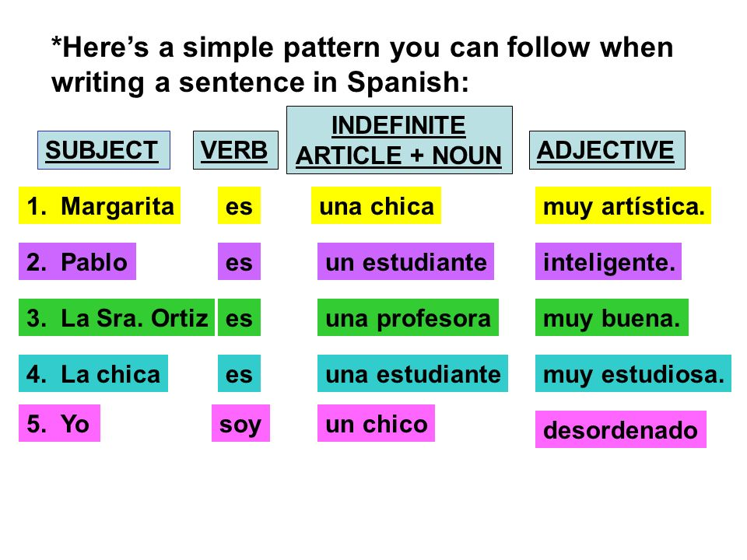Select the yellow 'una chica' box
747x560 pixels.
coord(376,205)
